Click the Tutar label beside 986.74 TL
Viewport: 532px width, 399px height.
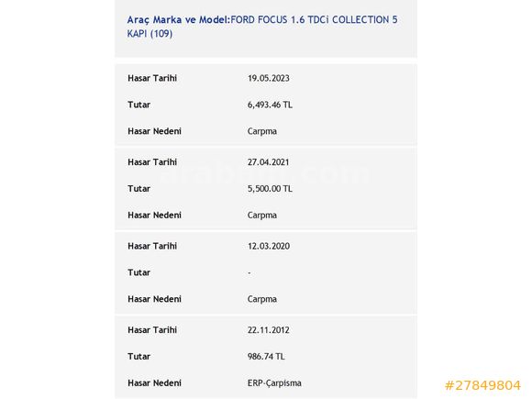139,357
